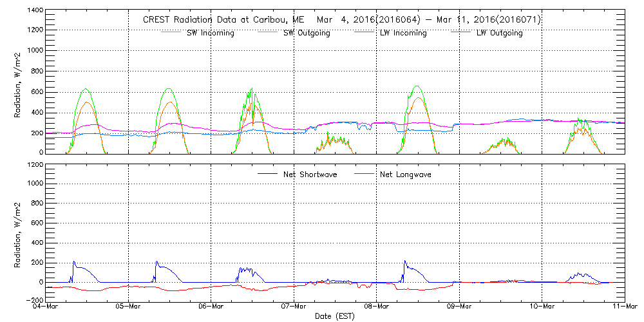Select the 05-Mar date tick label
This screenshot has height=322, width=644.
(x=129, y=307)
